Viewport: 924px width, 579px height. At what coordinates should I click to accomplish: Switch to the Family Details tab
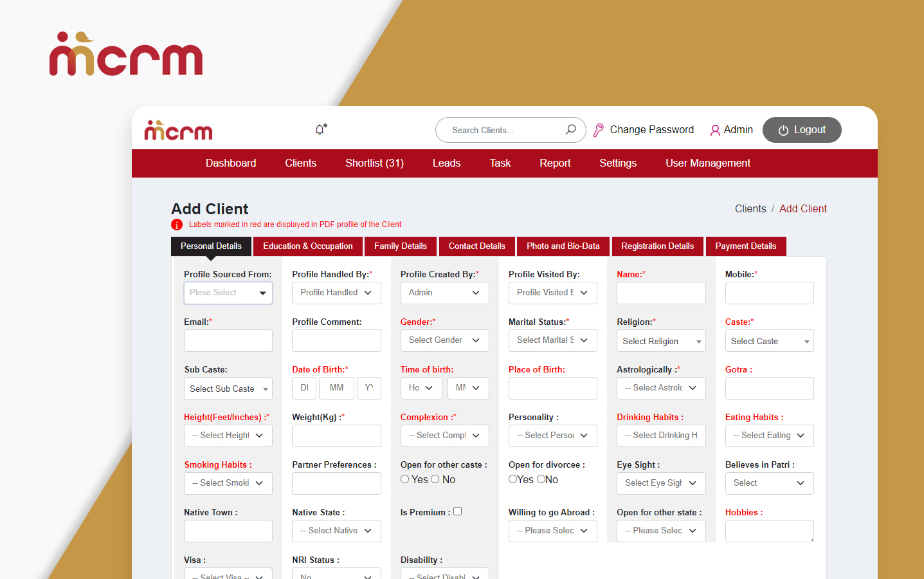[x=400, y=246]
